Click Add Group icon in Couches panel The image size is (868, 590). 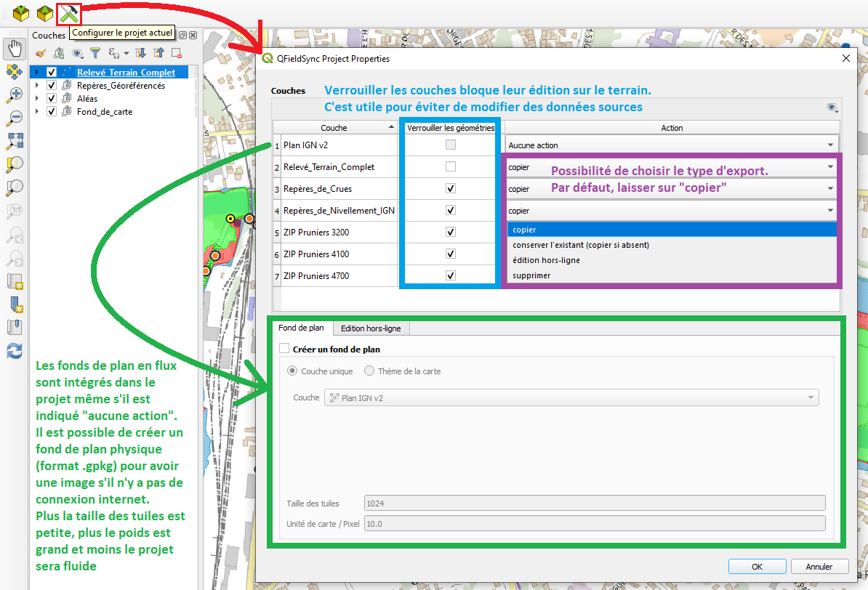coord(59,53)
